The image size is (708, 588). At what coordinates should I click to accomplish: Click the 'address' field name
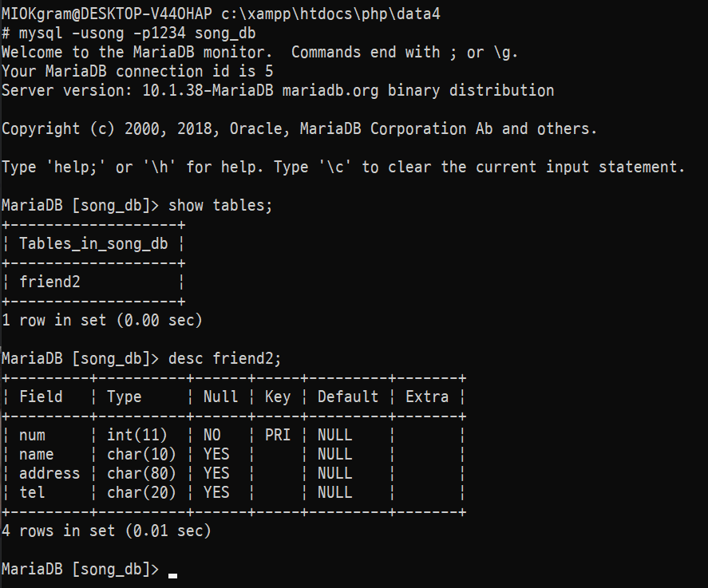49,473
